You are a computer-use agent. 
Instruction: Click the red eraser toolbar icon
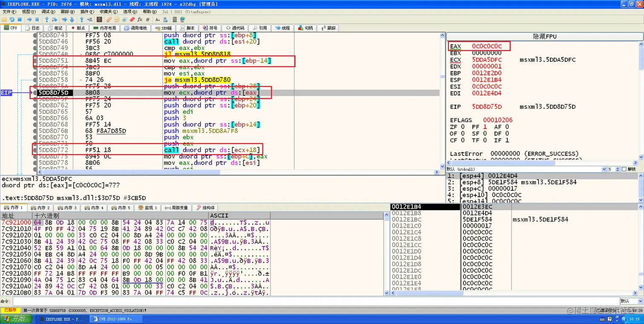click(132, 20)
